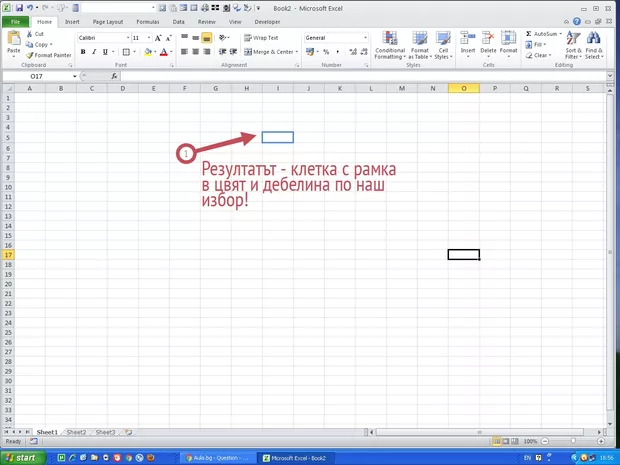
Task: Open the Formulas ribbon tab
Action: pos(147,21)
